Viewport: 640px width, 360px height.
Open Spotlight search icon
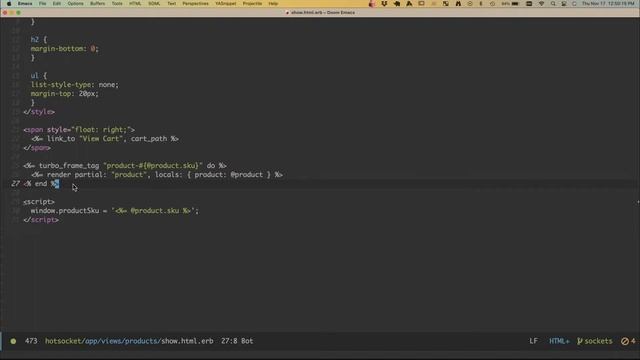click(553, 4)
